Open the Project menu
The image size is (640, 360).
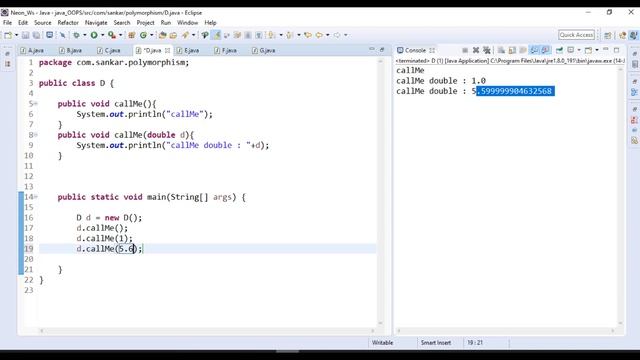click(145, 23)
